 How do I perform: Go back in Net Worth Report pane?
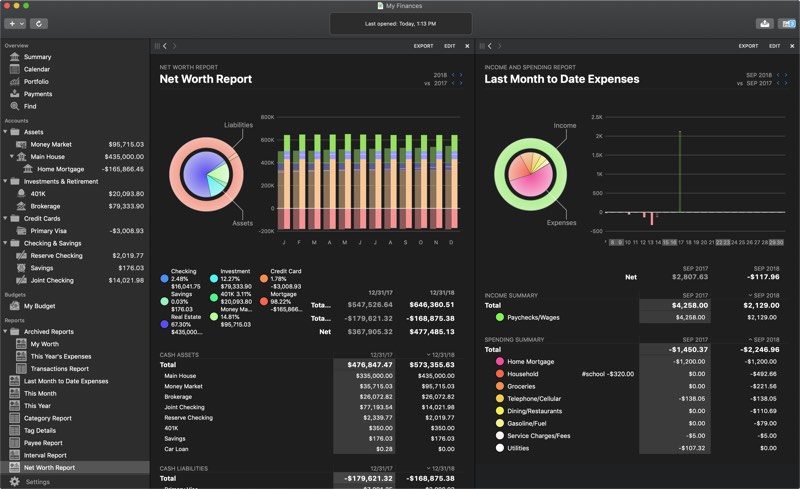pos(165,46)
